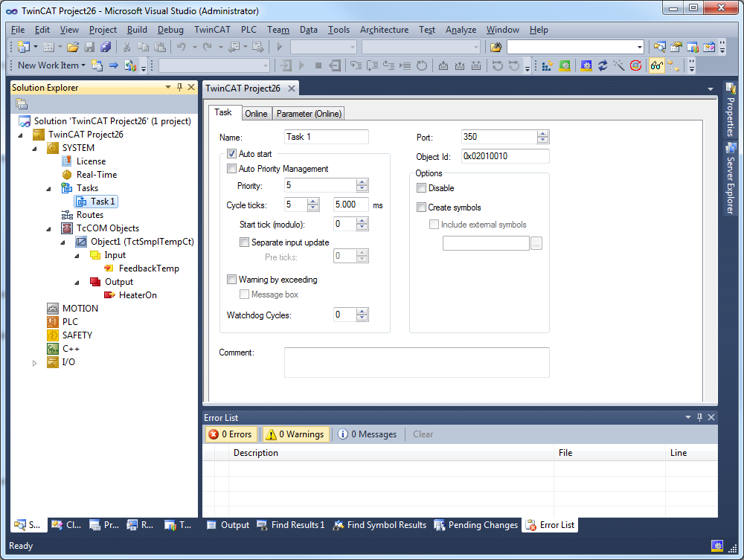Click the Add Item toolbar icon
Image resolution: width=744 pixels, height=560 pixels.
[48, 46]
